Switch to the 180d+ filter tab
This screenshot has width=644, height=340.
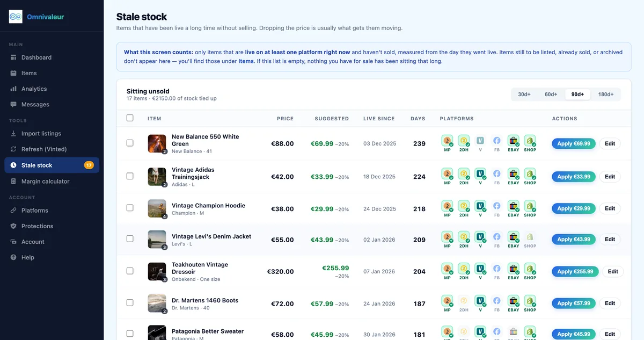click(x=606, y=95)
